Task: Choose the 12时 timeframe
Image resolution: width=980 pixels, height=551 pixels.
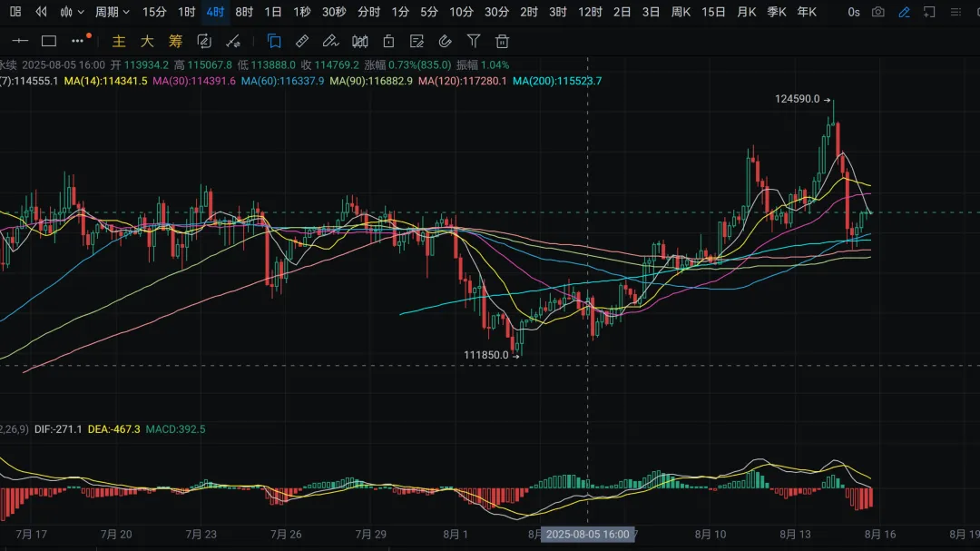Action: [590, 12]
